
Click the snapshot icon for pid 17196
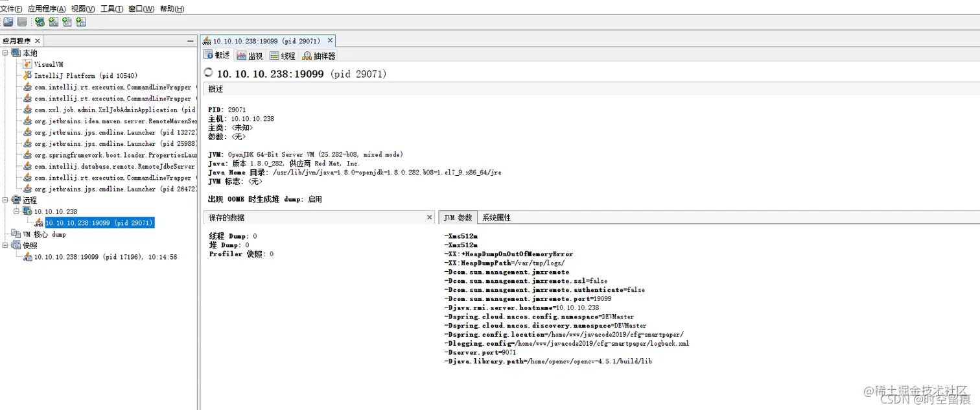pos(28,257)
